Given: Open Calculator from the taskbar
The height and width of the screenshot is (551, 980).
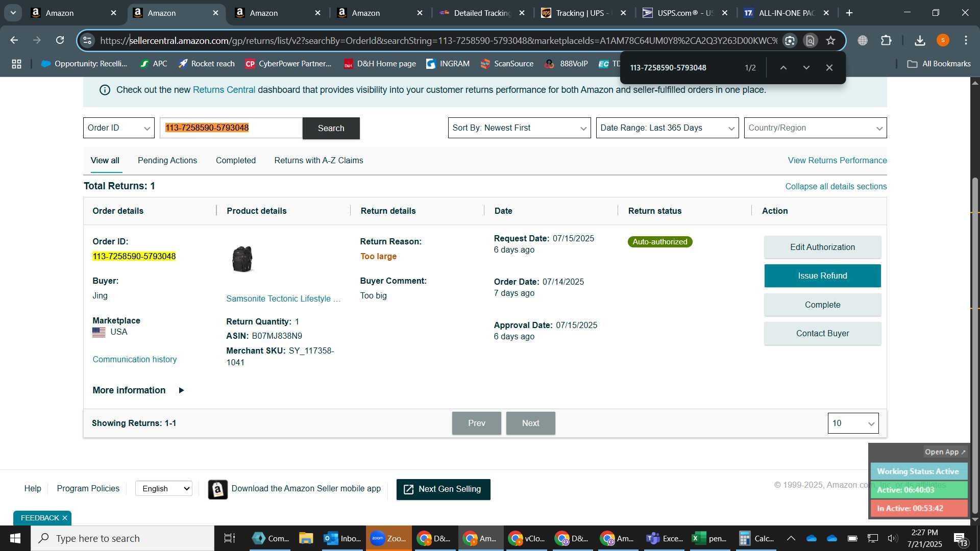Looking at the screenshot, I should point(756,538).
